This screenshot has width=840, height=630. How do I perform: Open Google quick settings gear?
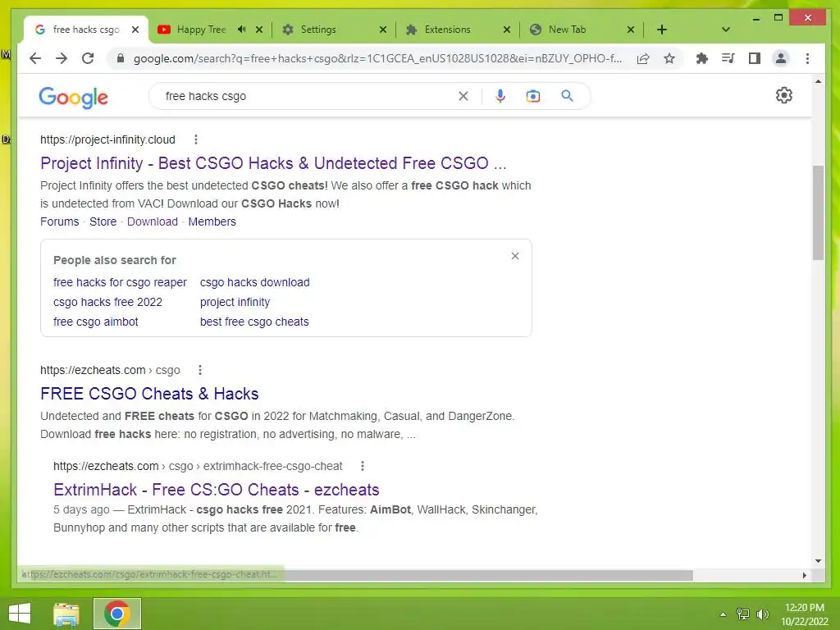(x=783, y=95)
